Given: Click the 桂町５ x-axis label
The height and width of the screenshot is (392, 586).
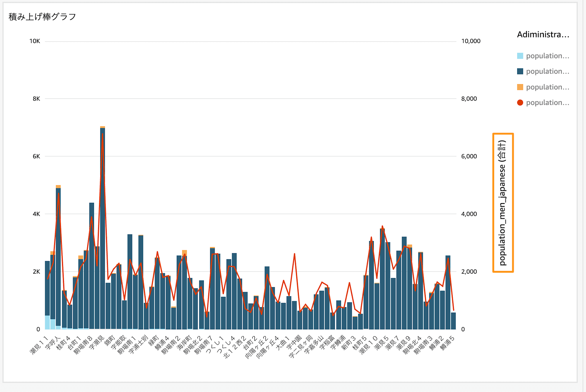Looking at the screenshot, I should (360, 343).
